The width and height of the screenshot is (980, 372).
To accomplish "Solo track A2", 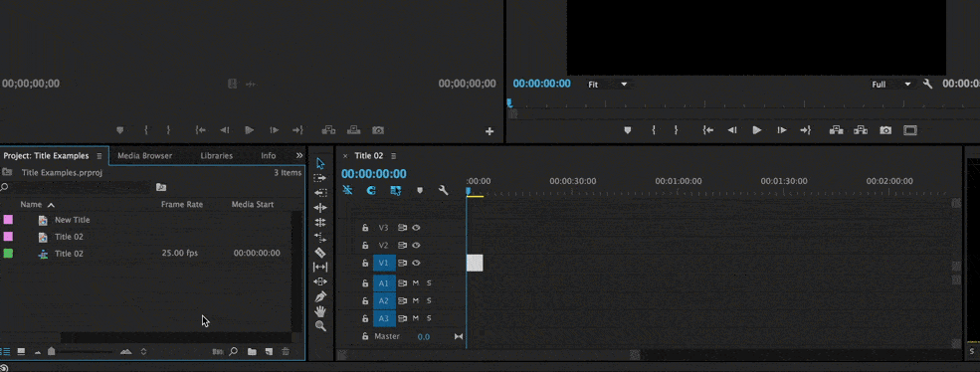I will tap(429, 300).
